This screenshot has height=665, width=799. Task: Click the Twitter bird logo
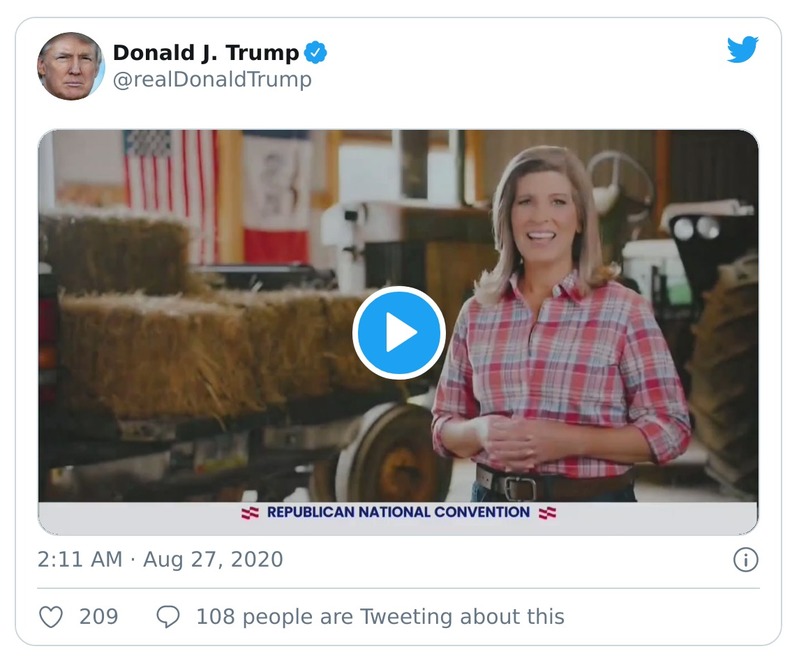742,50
